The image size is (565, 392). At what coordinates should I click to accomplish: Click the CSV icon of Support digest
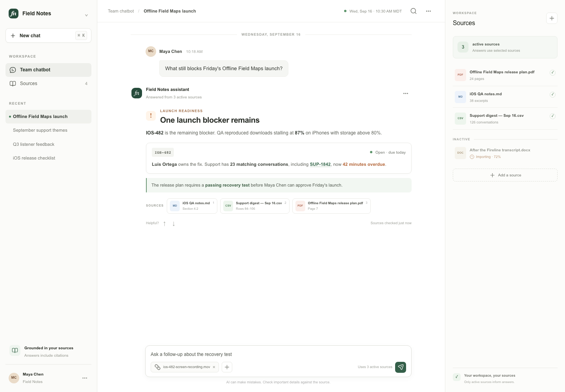[460, 118]
